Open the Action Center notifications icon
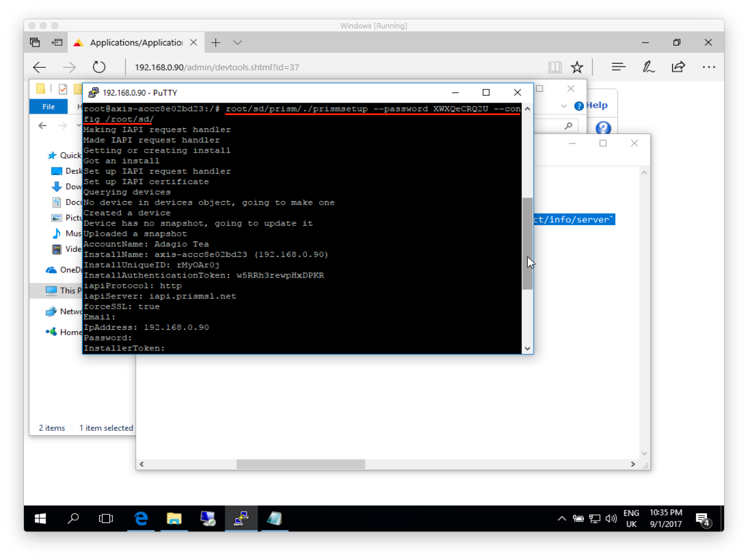 tap(704, 519)
